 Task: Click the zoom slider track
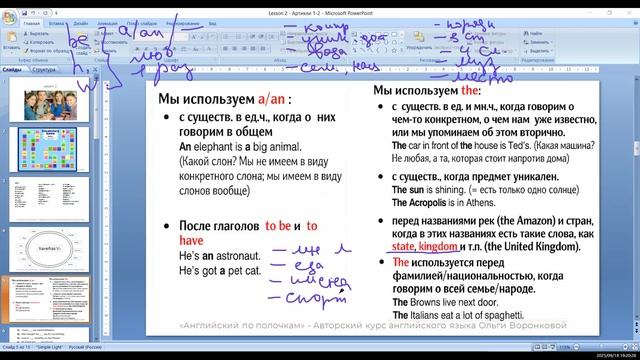pyautogui.click(x=601, y=347)
